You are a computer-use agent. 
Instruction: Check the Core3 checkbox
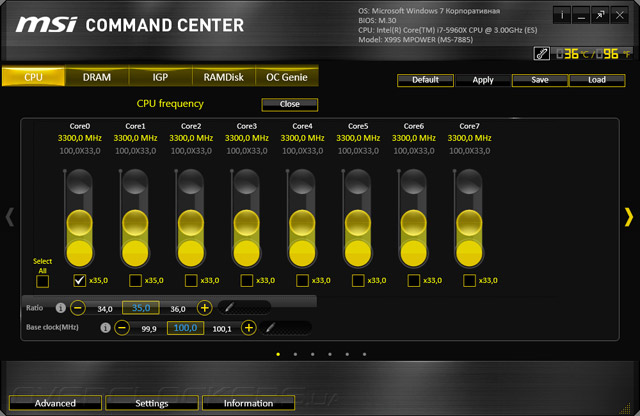(x=247, y=280)
